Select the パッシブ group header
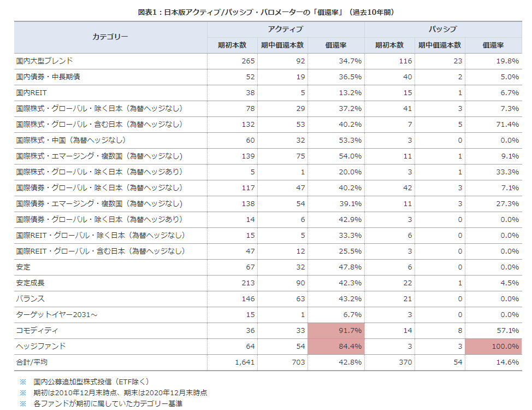532x410 pixels. (443, 29)
